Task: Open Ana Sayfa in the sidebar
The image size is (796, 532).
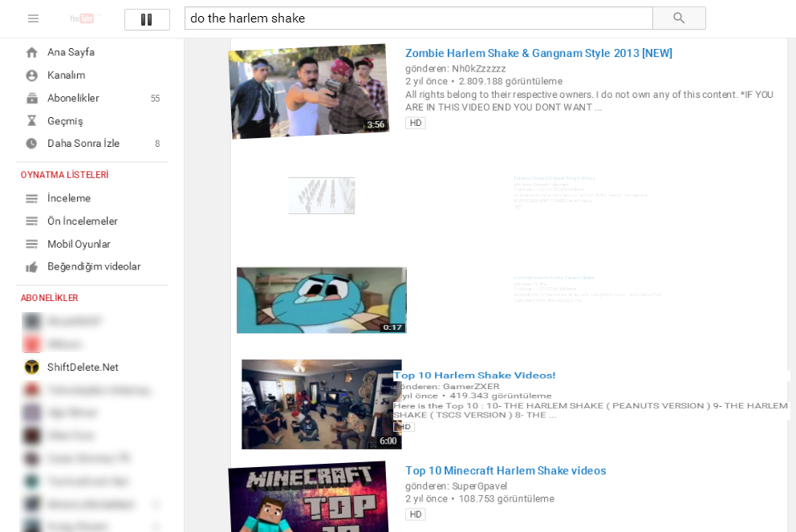Action: tap(71, 52)
